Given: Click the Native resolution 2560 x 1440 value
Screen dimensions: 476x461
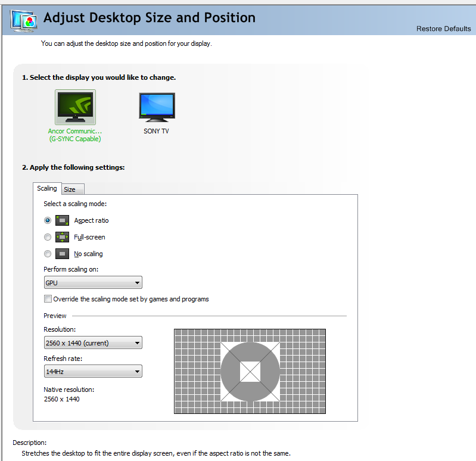Looking at the screenshot, I should click(x=61, y=399).
